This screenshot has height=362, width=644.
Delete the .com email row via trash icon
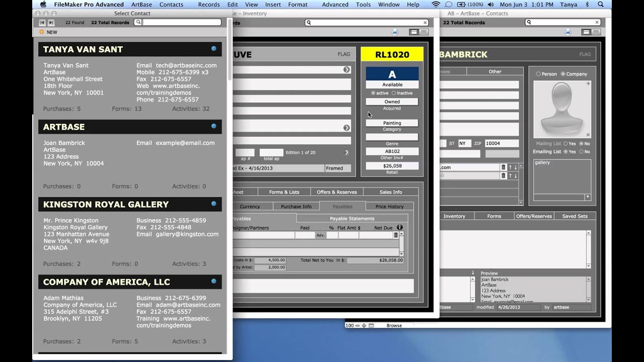(x=503, y=167)
